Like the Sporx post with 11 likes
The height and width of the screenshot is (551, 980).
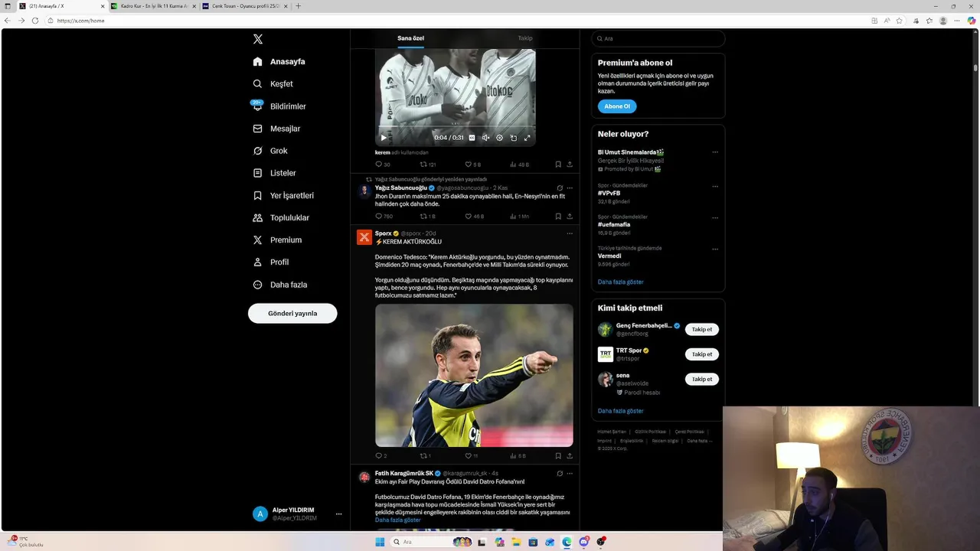471,456
